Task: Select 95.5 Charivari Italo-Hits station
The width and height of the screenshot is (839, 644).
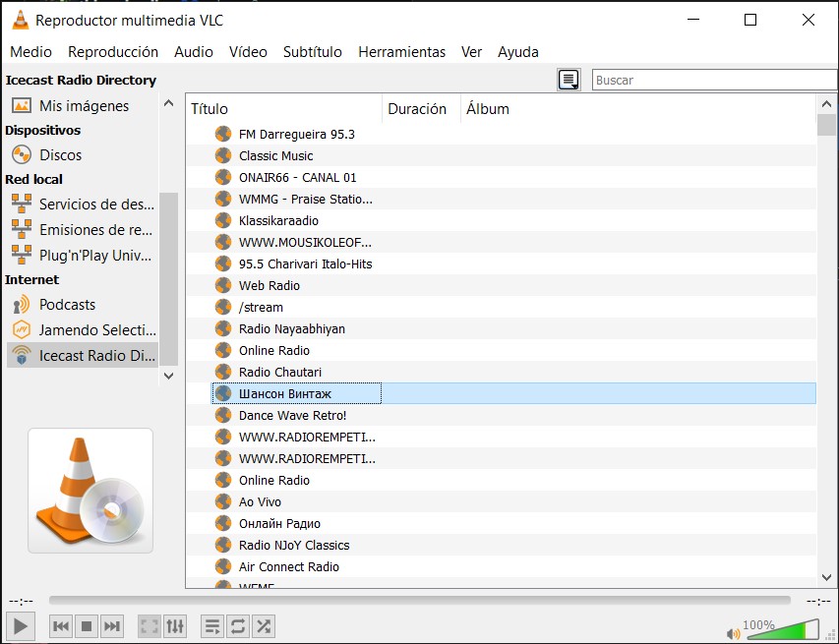Action: click(501, 263)
